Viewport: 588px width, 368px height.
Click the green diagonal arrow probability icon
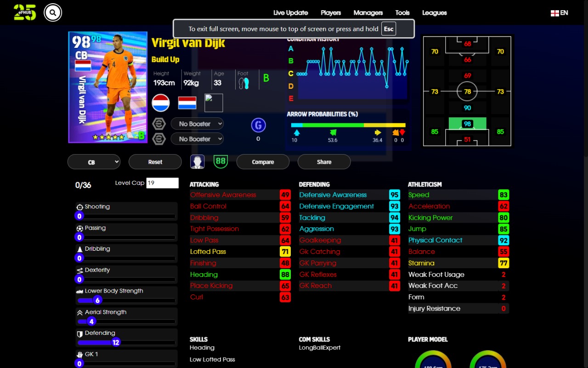tap(333, 132)
